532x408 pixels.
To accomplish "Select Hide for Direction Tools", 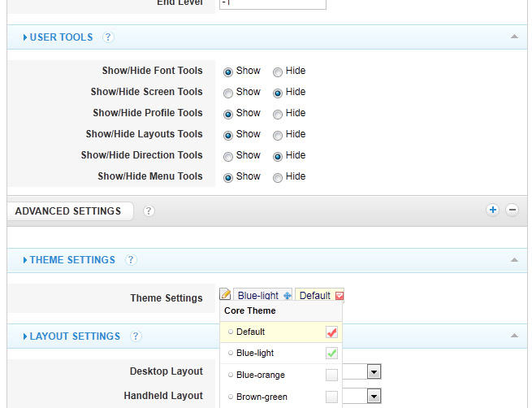I will (278, 157).
